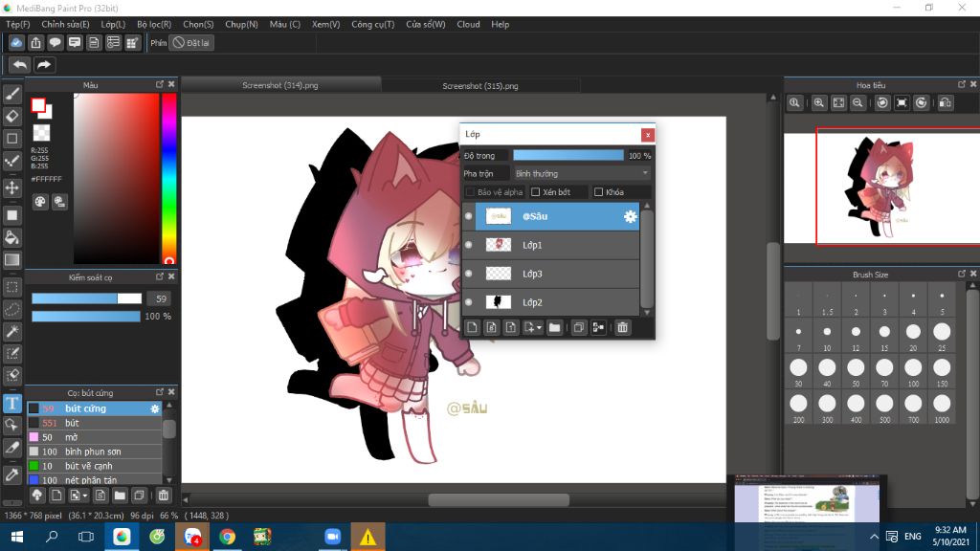
Task: Click the transparent color swatch
Action: coord(41,132)
